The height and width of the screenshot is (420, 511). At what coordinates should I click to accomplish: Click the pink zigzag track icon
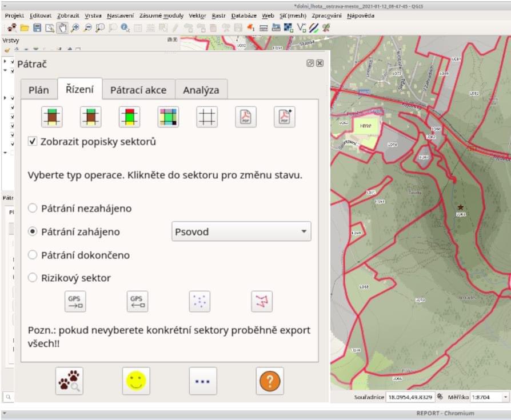coord(262,301)
